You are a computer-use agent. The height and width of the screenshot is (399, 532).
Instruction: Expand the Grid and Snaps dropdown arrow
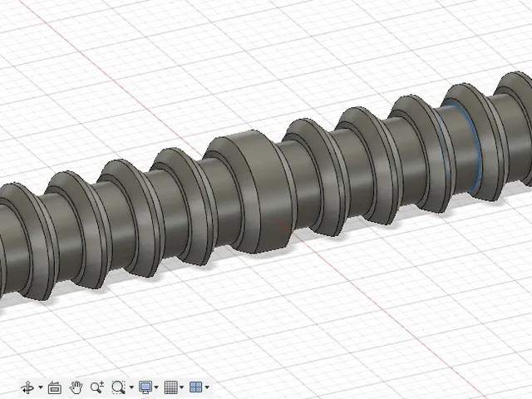click(182, 387)
